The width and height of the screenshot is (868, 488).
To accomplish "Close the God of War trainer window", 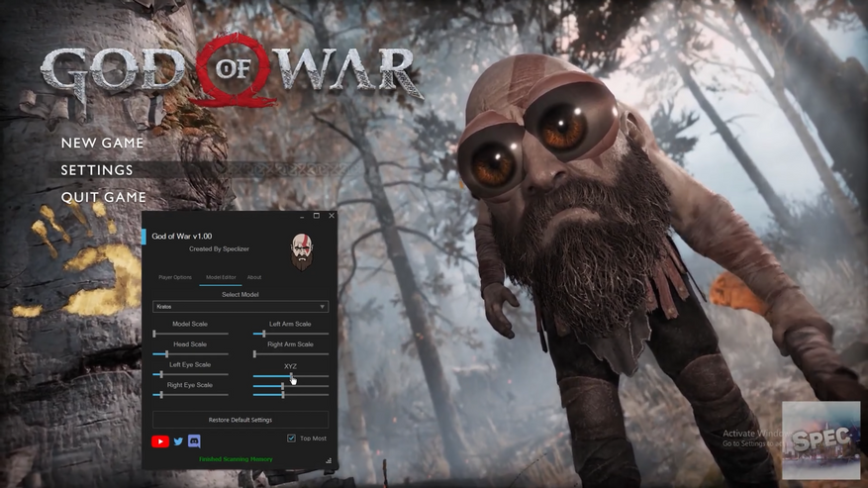I will point(332,216).
